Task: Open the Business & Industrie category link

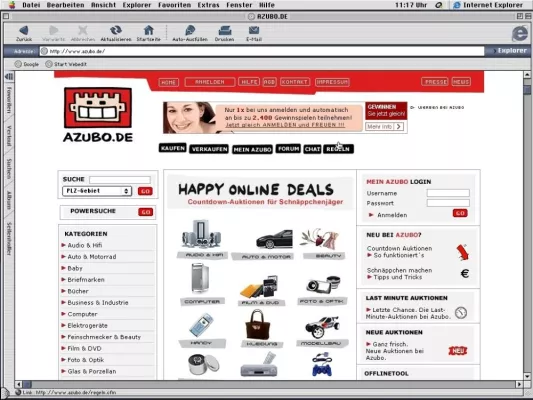Action: [x=98, y=302]
